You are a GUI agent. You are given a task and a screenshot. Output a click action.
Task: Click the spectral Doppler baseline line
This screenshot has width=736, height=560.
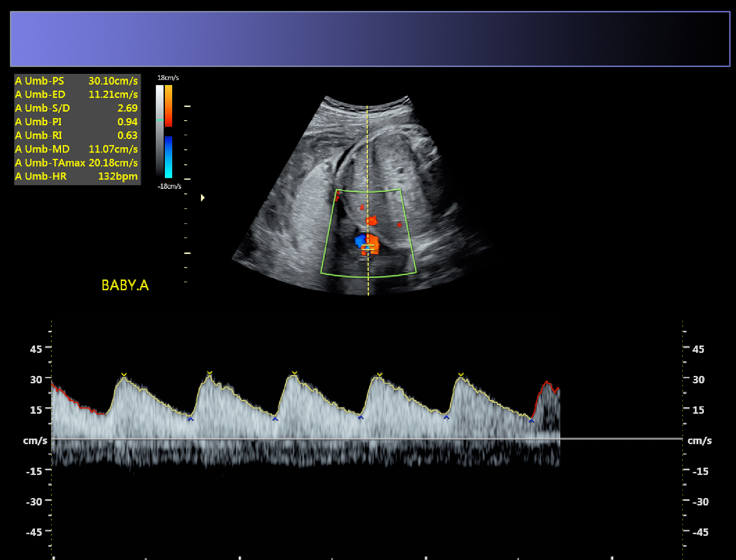click(367, 439)
